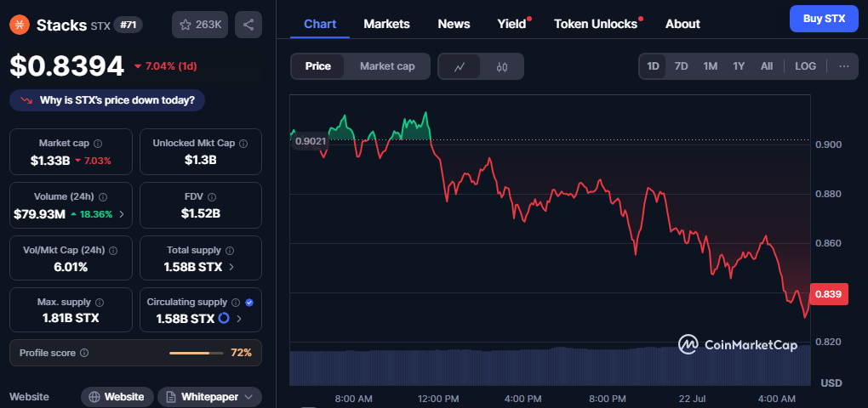Image resolution: width=868 pixels, height=408 pixels.
Task: Open the Chart tab
Action: 320,24
